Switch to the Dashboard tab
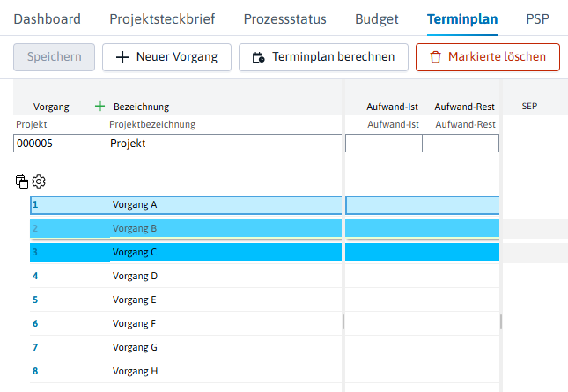 coord(47,18)
